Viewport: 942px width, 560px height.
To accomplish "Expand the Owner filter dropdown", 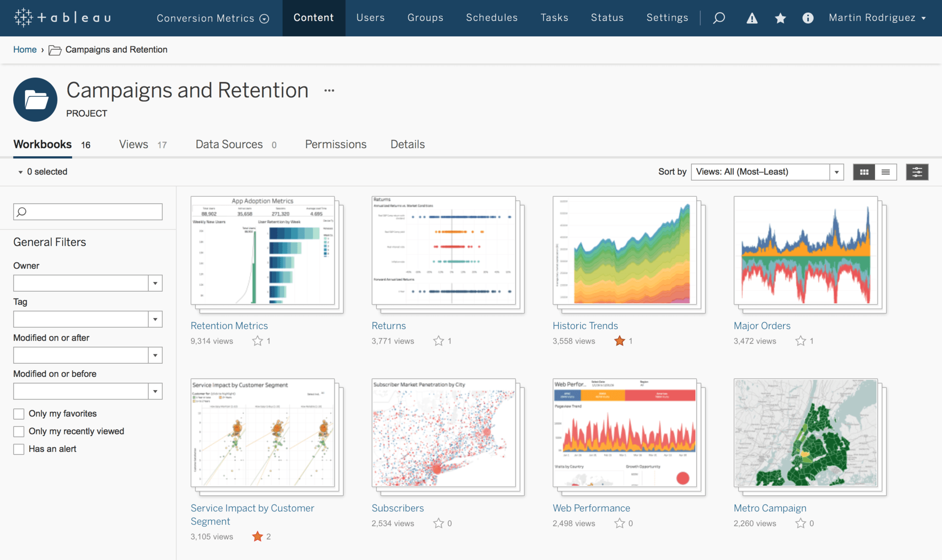I will pos(155,282).
